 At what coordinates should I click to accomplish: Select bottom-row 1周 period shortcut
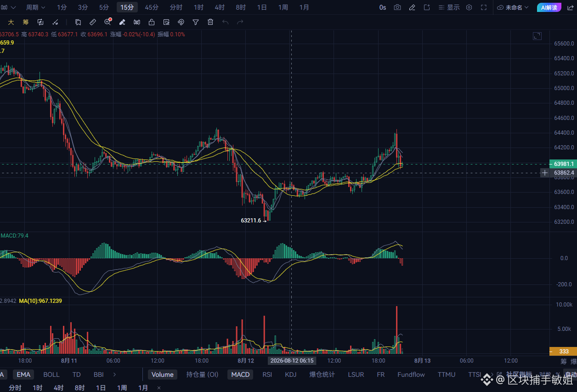[122, 388]
